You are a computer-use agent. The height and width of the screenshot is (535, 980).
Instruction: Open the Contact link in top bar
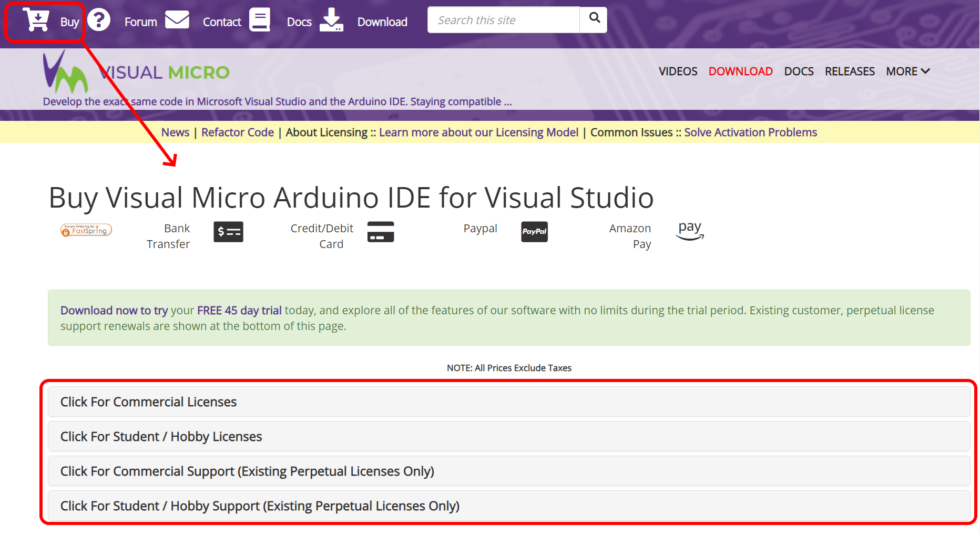222,22
